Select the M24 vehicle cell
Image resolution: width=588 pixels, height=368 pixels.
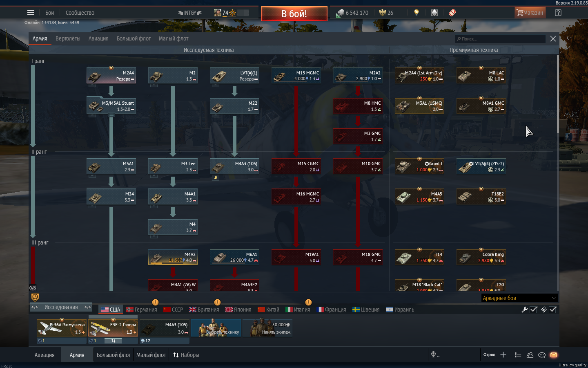coord(111,197)
